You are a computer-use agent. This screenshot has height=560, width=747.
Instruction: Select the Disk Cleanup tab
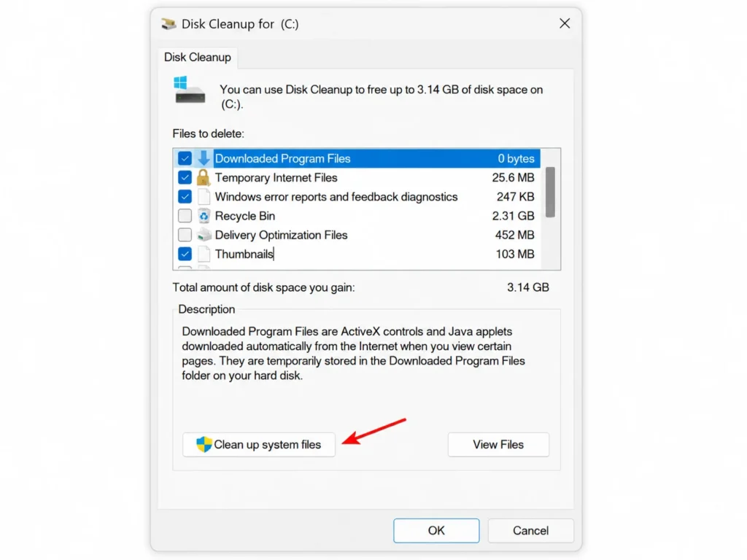click(197, 57)
